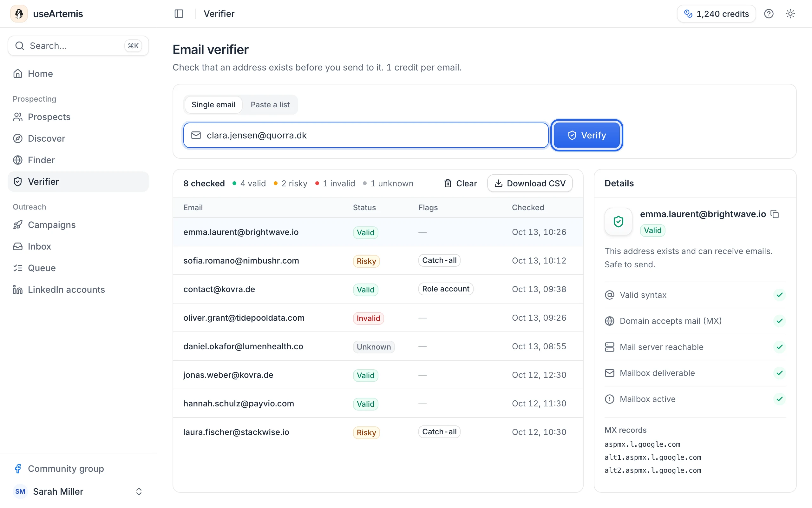
Task: Go to Home in sidebar
Action: (78, 74)
